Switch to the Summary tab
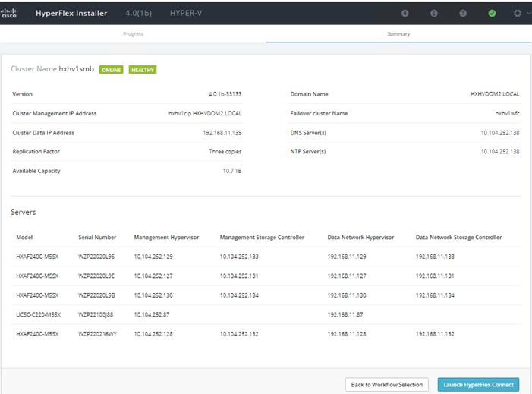532x394 pixels. 398,34
